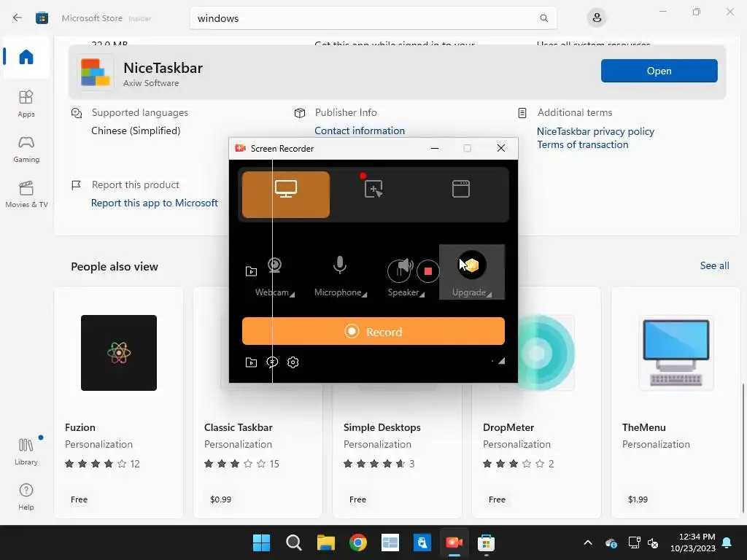Click the NiceTaskbar app logo
Viewport: 747px width, 560px height.
pyautogui.click(x=96, y=72)
